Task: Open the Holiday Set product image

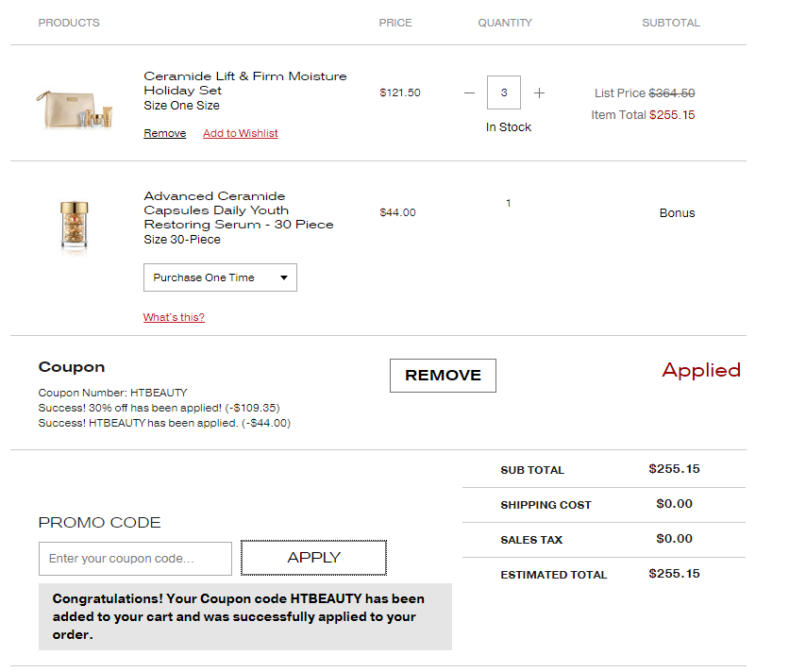Action: (x=75, y=110)
